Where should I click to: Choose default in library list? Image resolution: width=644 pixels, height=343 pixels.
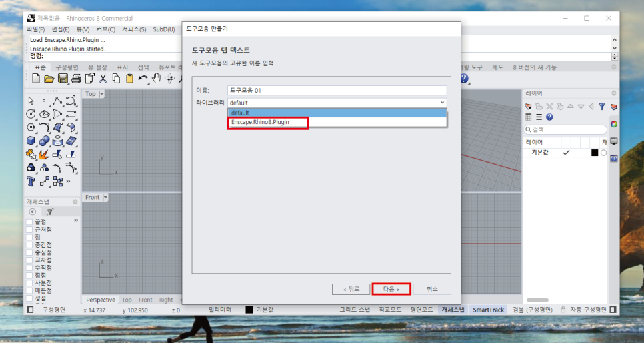point(337,113)
